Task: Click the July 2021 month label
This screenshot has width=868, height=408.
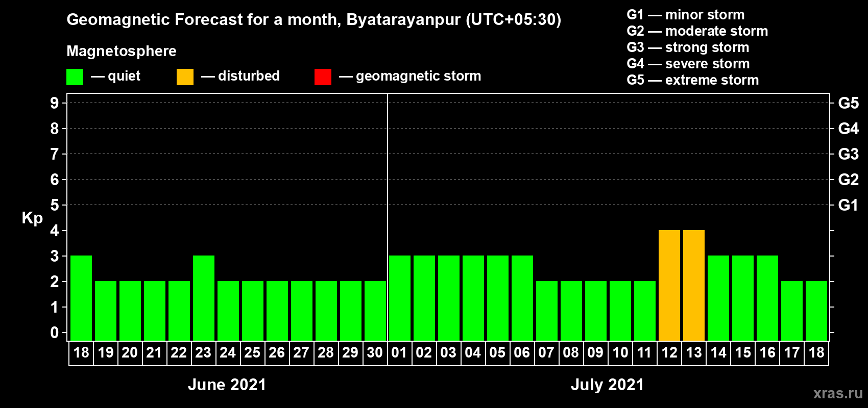Action: [608, 385]
